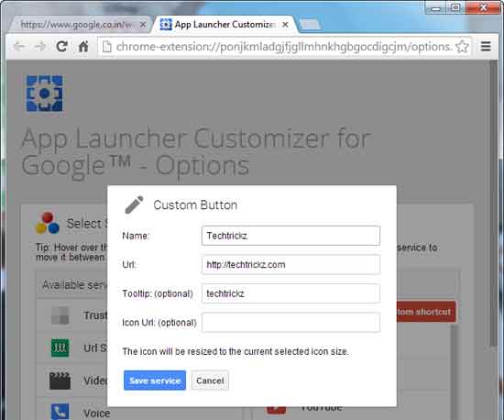Viewport: 504px width, 420px height.
Task: Close the App Launcher Customizer tab
Action: pos(285,25)
